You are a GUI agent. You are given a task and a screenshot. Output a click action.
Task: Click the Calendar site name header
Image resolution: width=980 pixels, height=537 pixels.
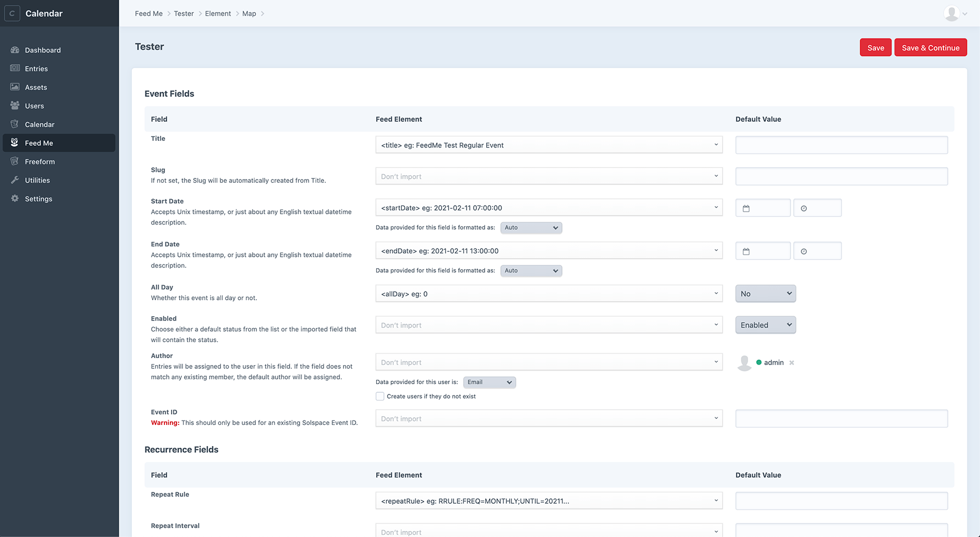(44, 14)
